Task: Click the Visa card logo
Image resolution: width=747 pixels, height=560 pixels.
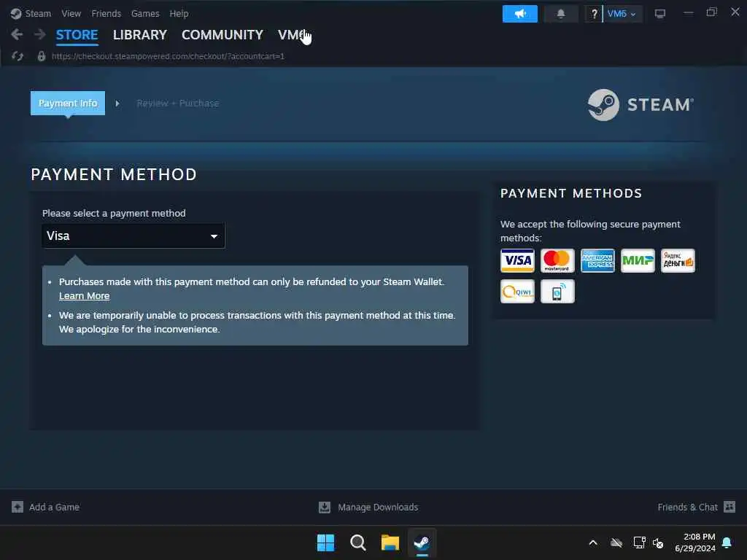Action: [517, 260]
